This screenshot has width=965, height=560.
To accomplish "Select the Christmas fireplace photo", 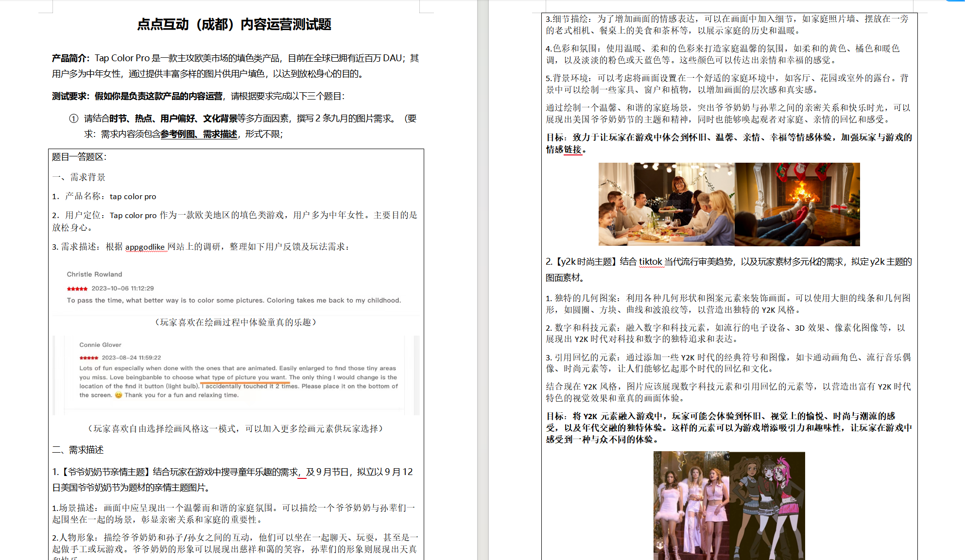I will pyautogui.click(x=797, y=204).
